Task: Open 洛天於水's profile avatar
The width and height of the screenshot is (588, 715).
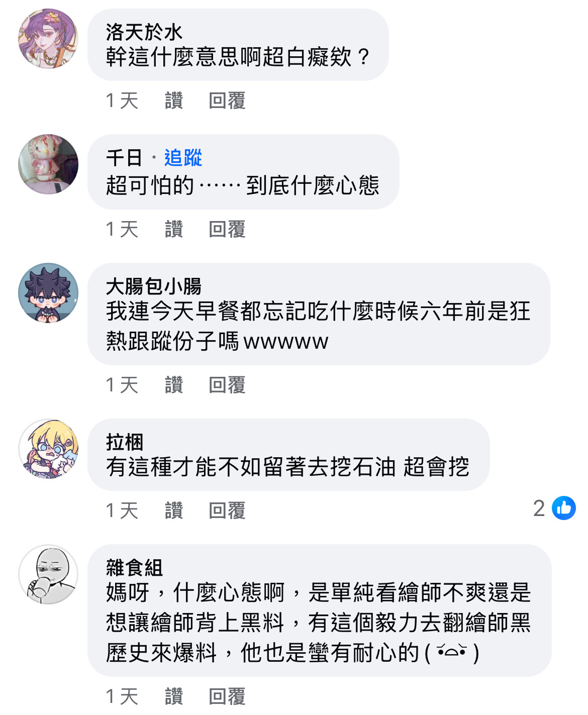Action: (x=48, y=39)
